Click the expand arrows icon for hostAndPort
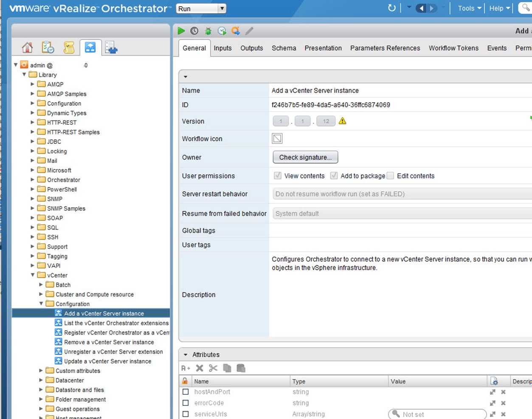 [x=493, y=392]
